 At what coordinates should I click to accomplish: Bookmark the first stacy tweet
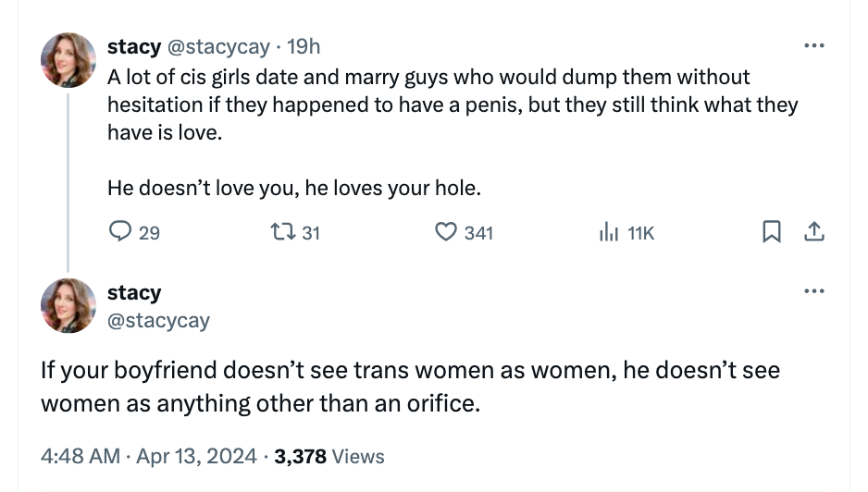coord(770,233)
